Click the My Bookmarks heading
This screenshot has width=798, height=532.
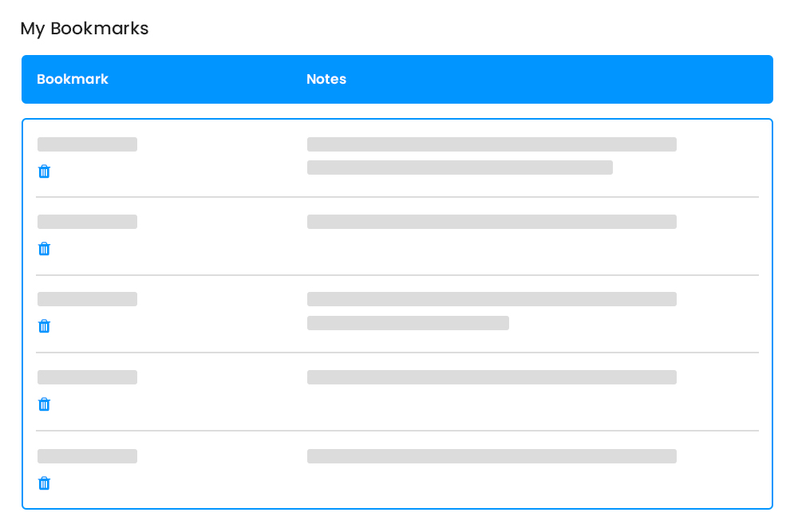[x=84, y=29]
